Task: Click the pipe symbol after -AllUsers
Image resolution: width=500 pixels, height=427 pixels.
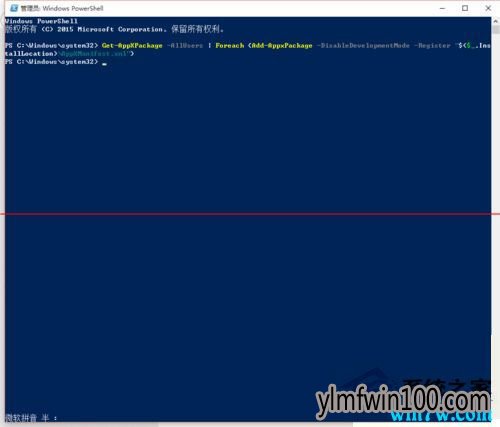Action: click(x=209, y=45)
